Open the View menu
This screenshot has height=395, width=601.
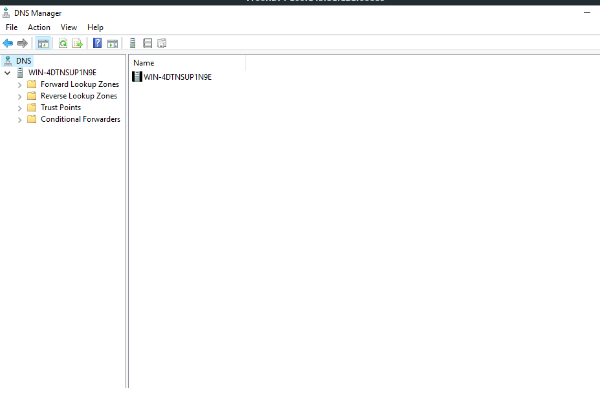(69, 27)
